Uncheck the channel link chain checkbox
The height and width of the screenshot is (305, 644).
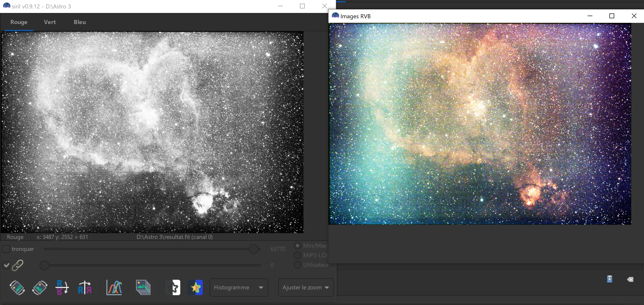[x=6, y=265]
